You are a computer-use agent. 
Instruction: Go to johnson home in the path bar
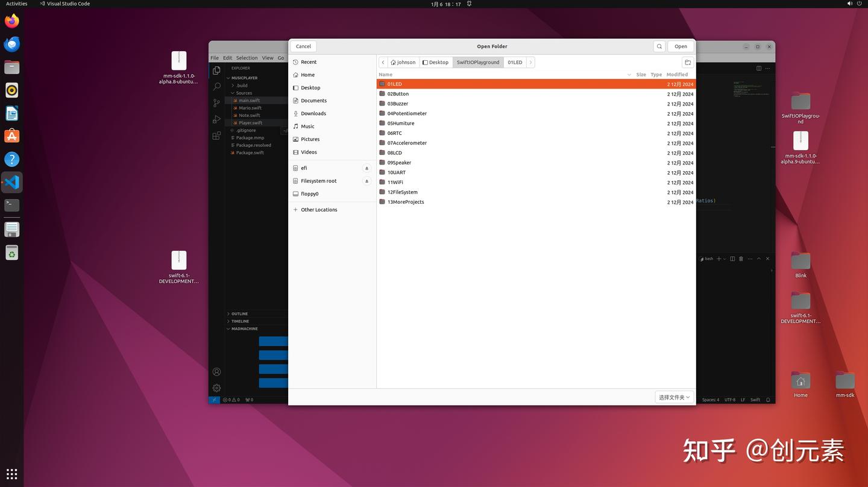[x=403, y=62]
